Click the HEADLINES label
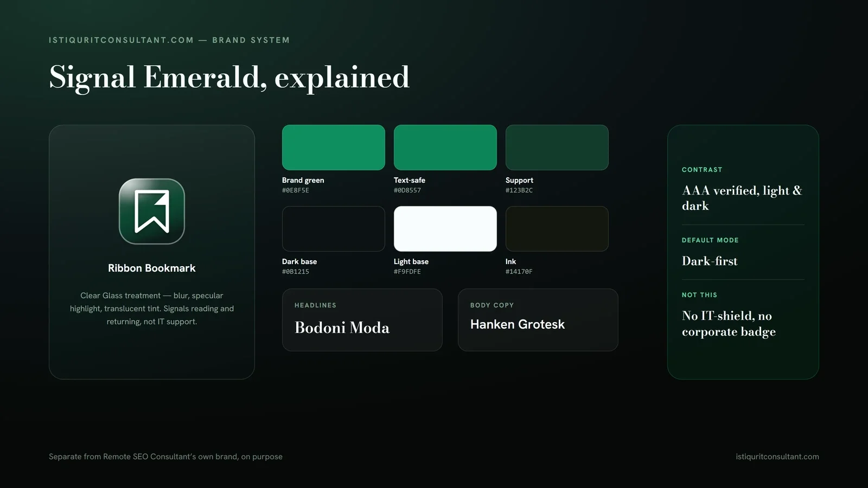Viewport: 868px width, 488px height. (x=315, y=305)
